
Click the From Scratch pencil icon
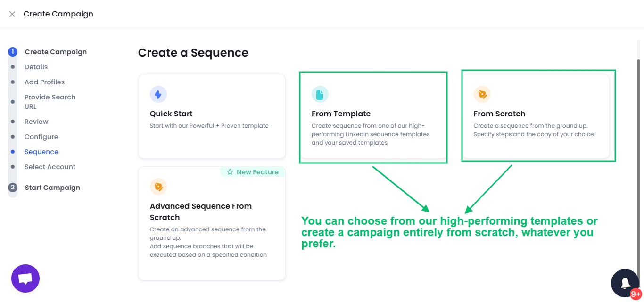point(482,94)
